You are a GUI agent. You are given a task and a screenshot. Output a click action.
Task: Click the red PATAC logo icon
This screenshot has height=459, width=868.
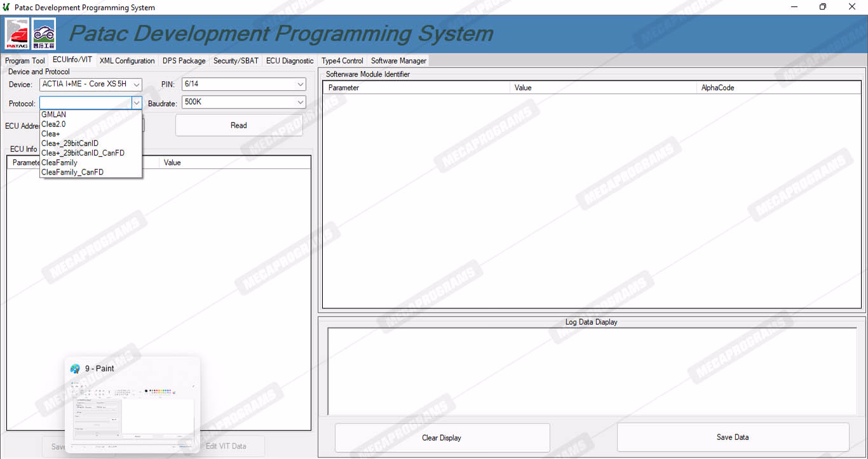coord(17,34)
